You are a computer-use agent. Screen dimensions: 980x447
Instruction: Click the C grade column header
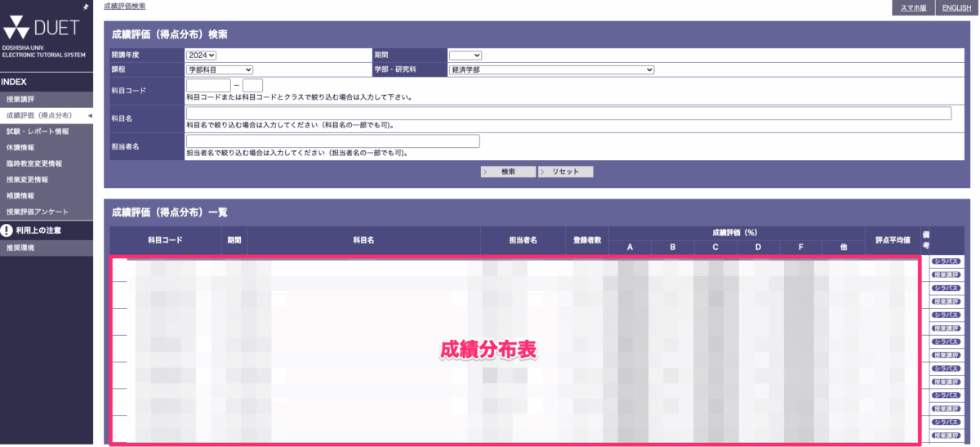(715, 247)
